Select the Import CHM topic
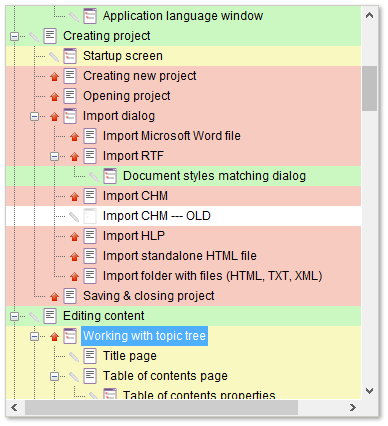The height and width of the screenshot is (426, 388). (x=135, y=196)
